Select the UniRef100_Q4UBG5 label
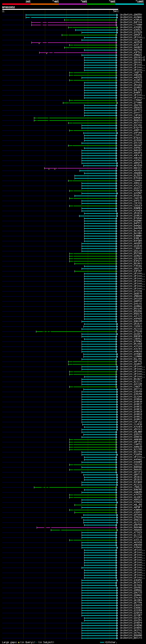The image size is (146, 644). coord(131,48)
